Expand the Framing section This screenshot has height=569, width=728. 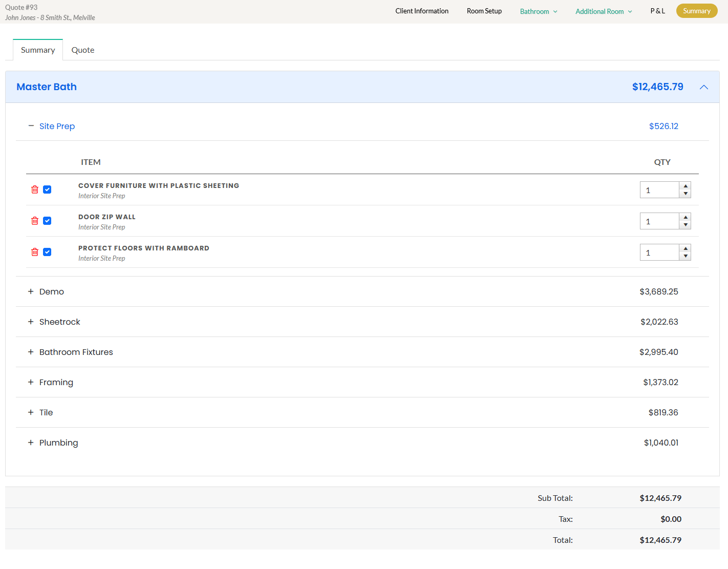31,382
